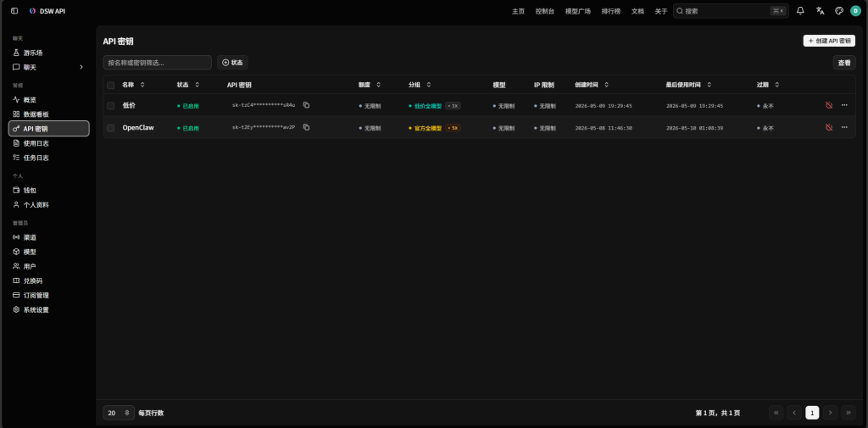Open the language translate icon
Image resolution: width=868 pixels, height=428 pixels.
pos(820,10)
